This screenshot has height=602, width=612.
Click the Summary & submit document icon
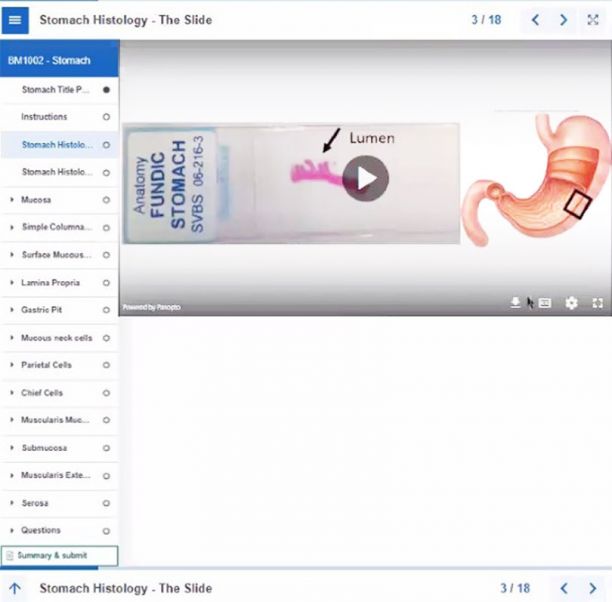point(10,556)
